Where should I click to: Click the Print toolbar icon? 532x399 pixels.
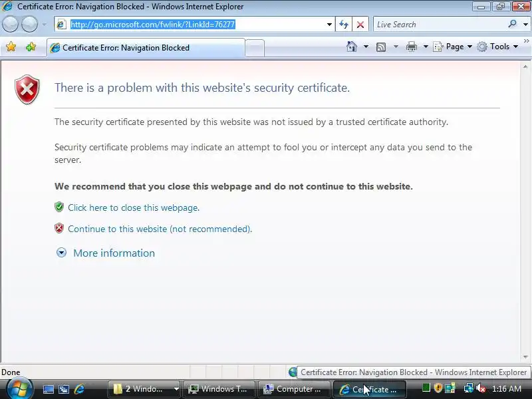(x=411, y=47)
